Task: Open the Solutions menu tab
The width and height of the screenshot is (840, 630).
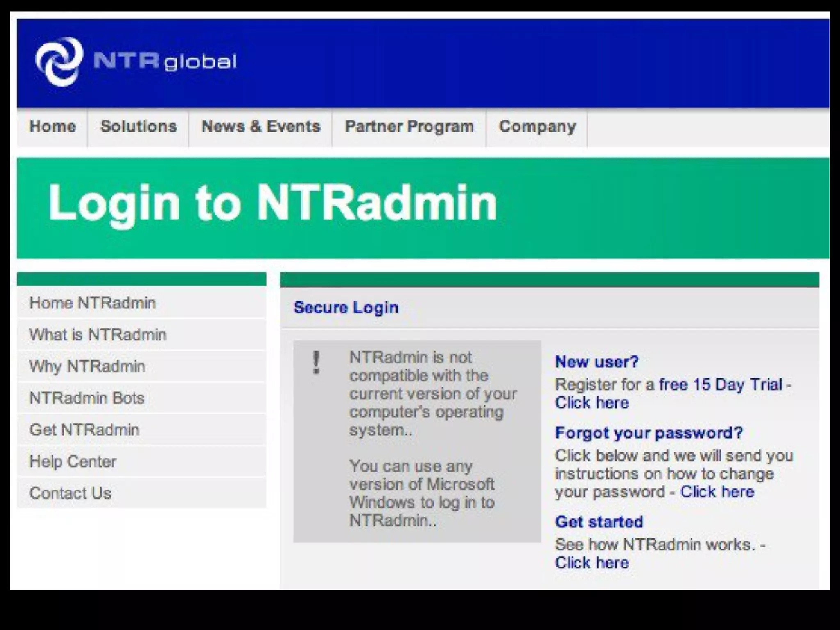Action: pos(139,127)
